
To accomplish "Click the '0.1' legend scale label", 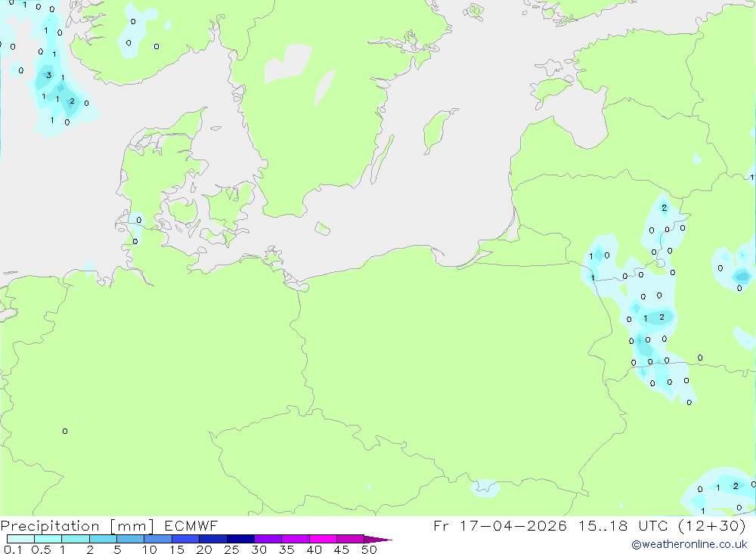I will click(13, 549).
